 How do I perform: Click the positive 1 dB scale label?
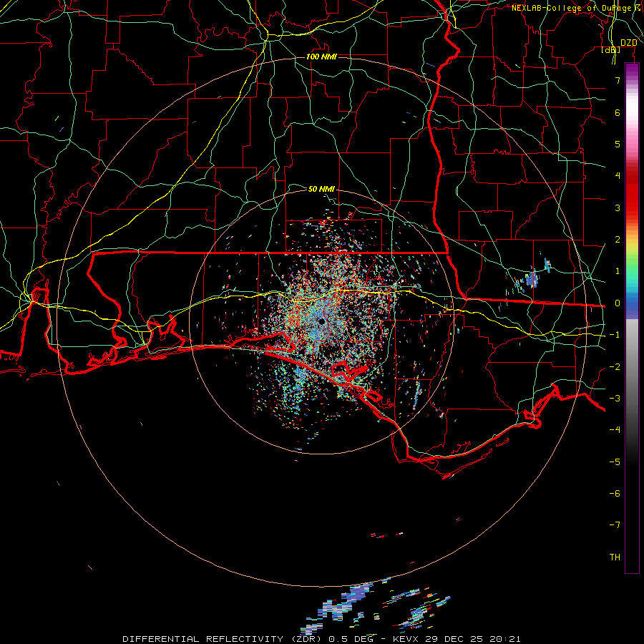point(618,271)
